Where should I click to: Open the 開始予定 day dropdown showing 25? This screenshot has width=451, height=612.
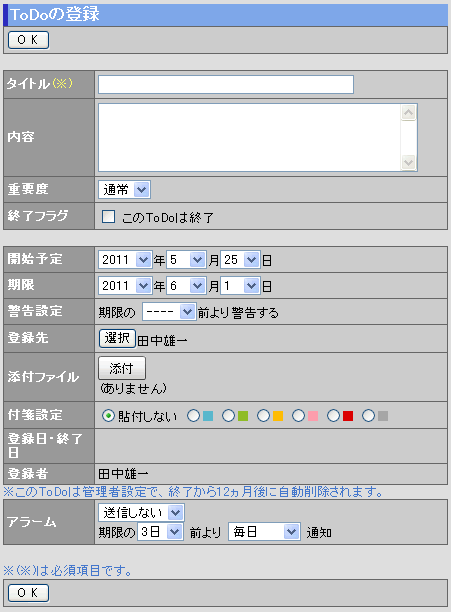(240, 260)
